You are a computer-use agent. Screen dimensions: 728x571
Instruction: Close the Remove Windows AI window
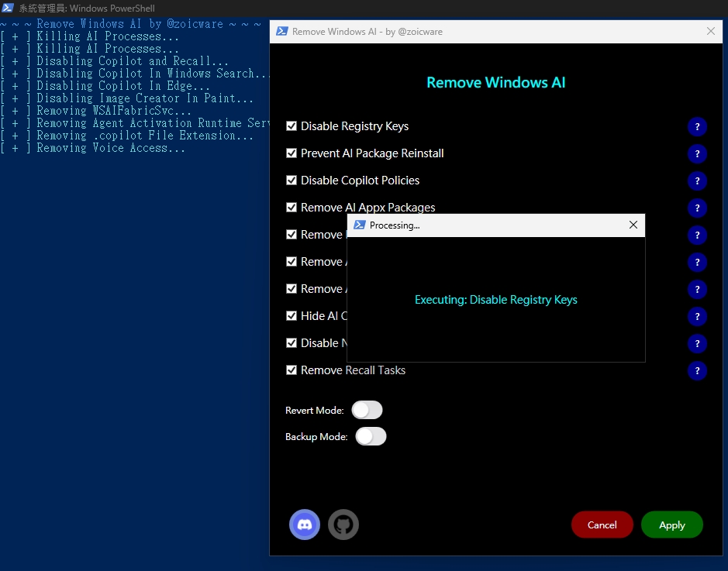(711, 32)
